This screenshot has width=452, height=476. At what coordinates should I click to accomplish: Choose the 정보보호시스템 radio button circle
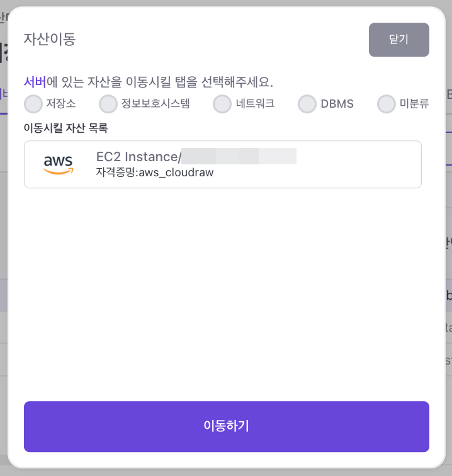pyautogui.click(x=108, y=103)
